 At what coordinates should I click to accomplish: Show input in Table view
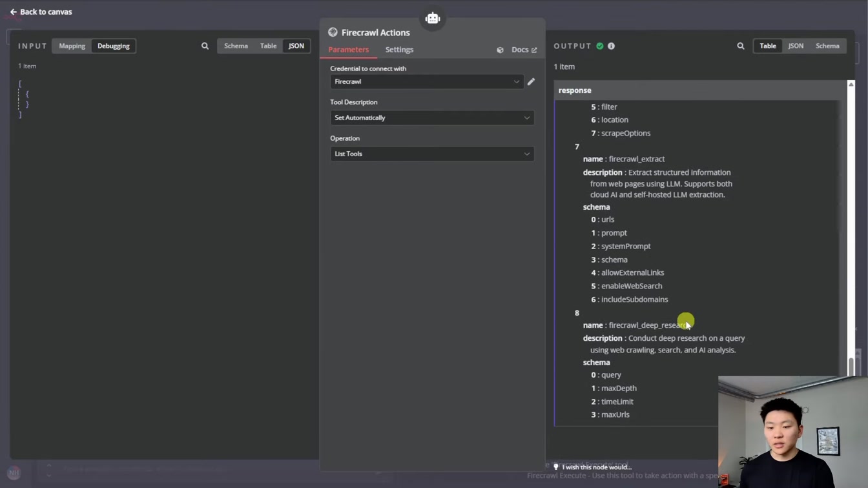268,46
